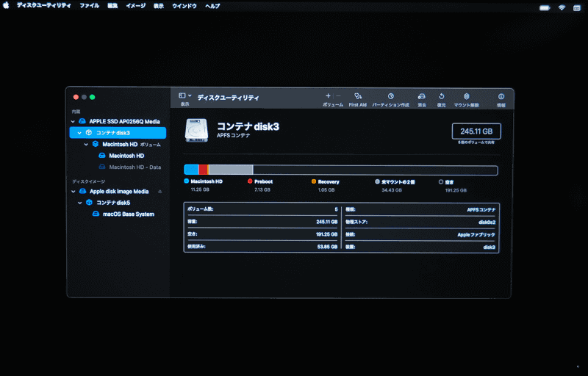Open the 情報 info toolbar icon

[501, 96]
